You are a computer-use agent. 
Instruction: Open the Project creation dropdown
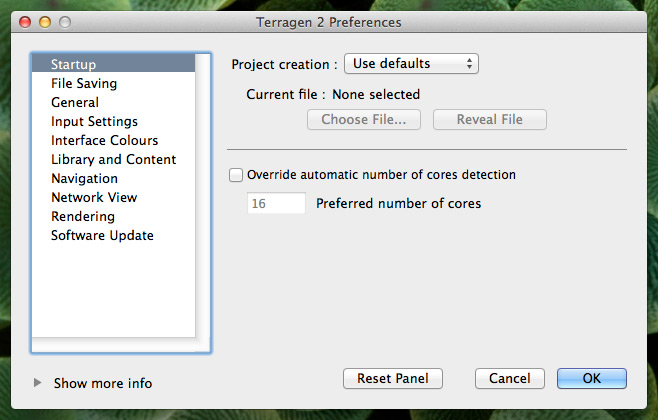pyautogui.click(x=411, y=64)
